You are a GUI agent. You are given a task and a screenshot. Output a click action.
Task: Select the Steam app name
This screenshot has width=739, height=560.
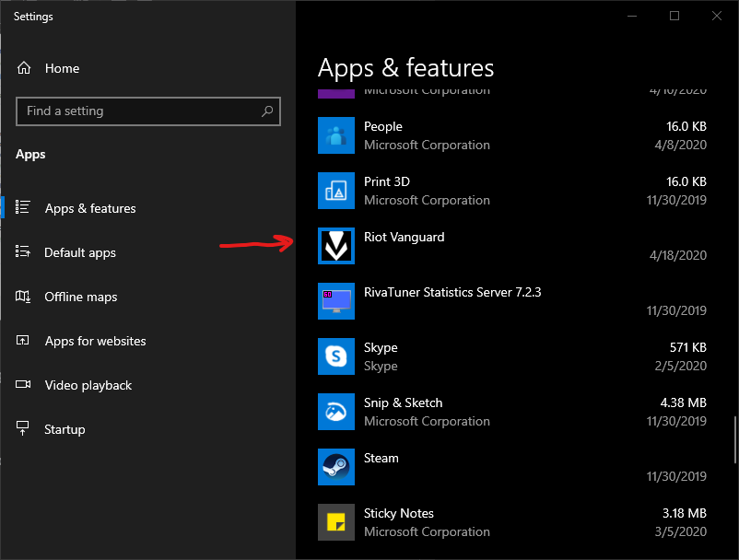click(x=381, y=458)
